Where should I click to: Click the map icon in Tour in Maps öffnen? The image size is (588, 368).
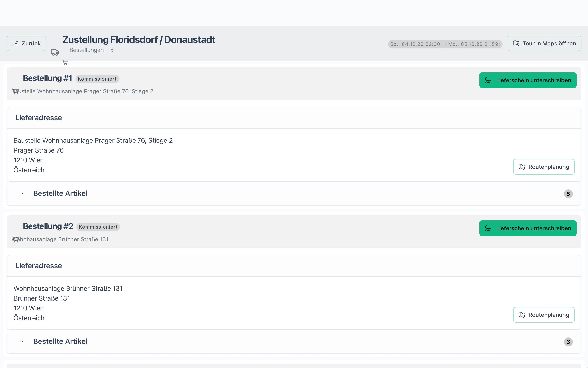tap(516, 43)
